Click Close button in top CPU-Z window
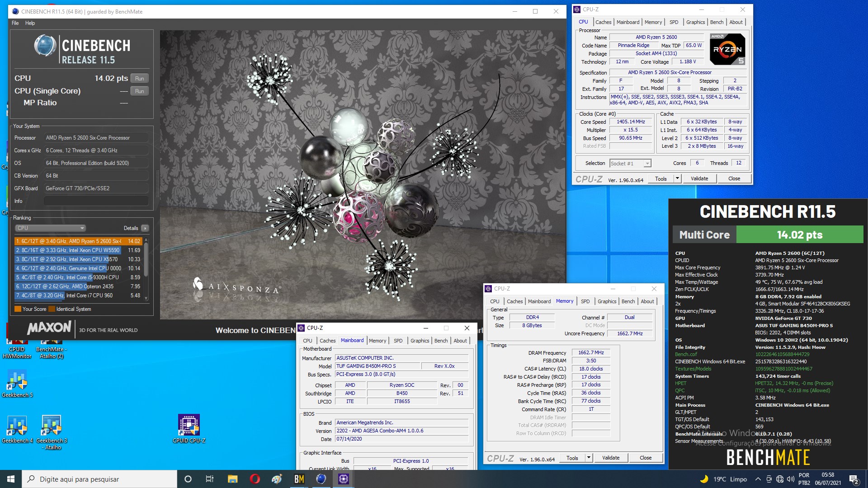868x488 pixels. click(x=734, y=178)
